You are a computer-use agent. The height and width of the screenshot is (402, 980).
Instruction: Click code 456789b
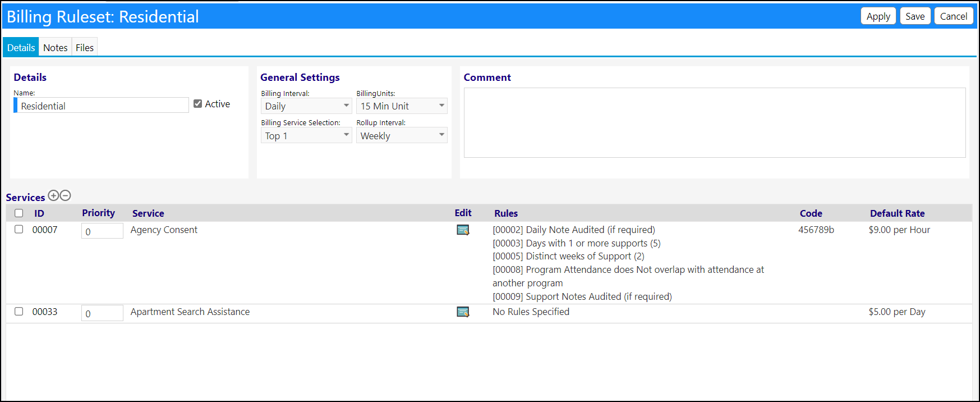click(x=816, y=230)
